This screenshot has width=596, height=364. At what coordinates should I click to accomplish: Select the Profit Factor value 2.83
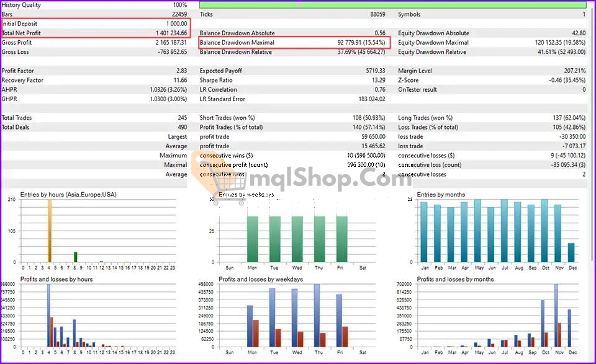[181, 71]
